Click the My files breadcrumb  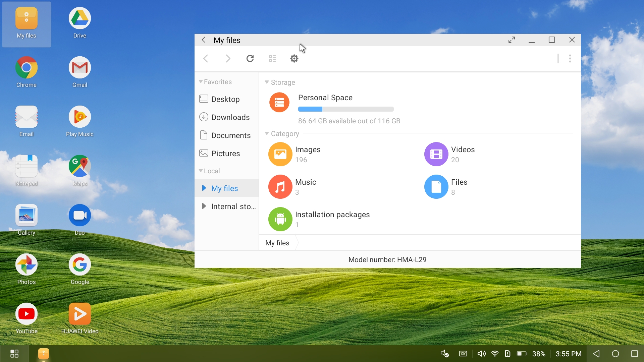277,243
